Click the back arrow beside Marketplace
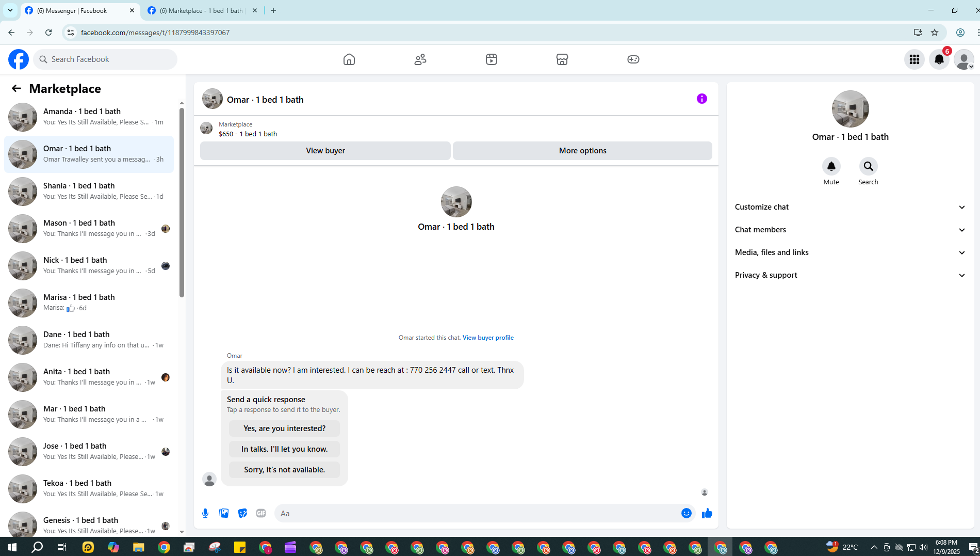The height and width of the screenshot is (556, 980). [17, 88]
